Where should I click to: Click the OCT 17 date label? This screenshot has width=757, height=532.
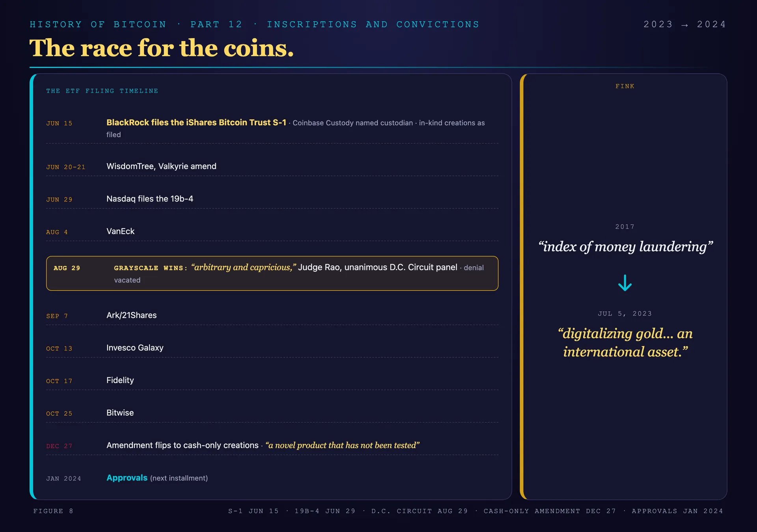[59, 381]
